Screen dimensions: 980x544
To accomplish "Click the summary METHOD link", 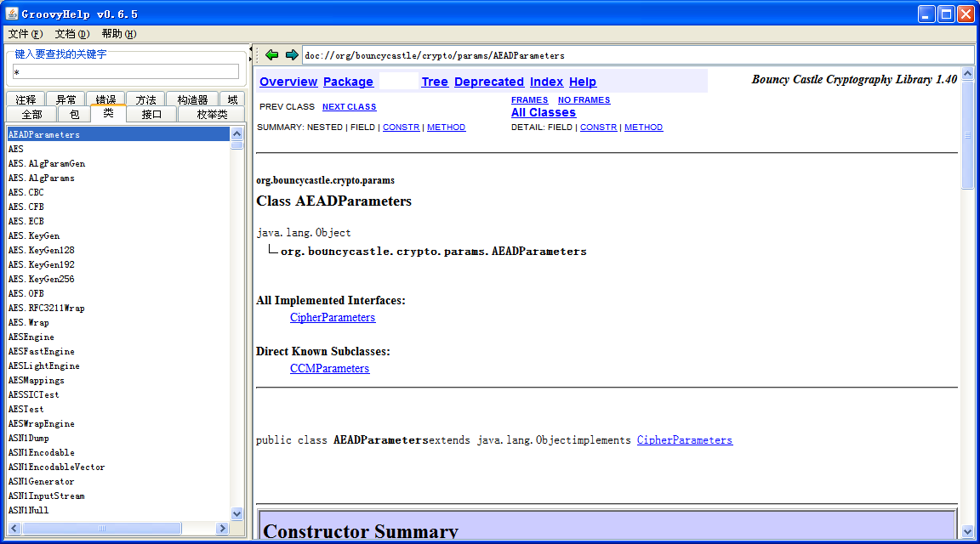I will click(x=447, y=127).
